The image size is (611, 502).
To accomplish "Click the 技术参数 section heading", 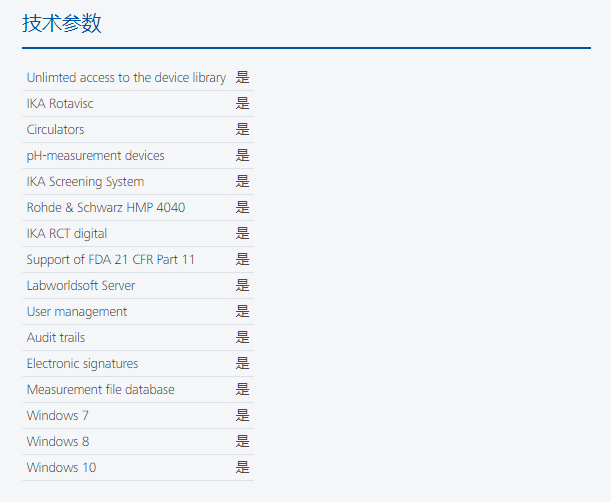I will pyautogui.click(x=62, y=24).
